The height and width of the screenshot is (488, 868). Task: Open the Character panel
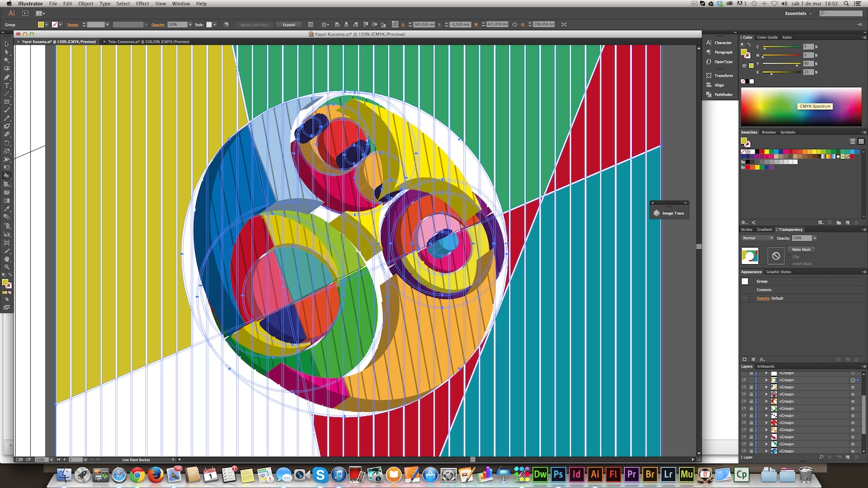tap(719, 43)
